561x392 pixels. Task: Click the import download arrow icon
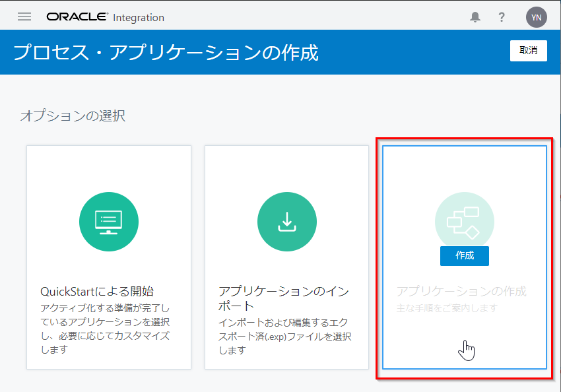286,222
